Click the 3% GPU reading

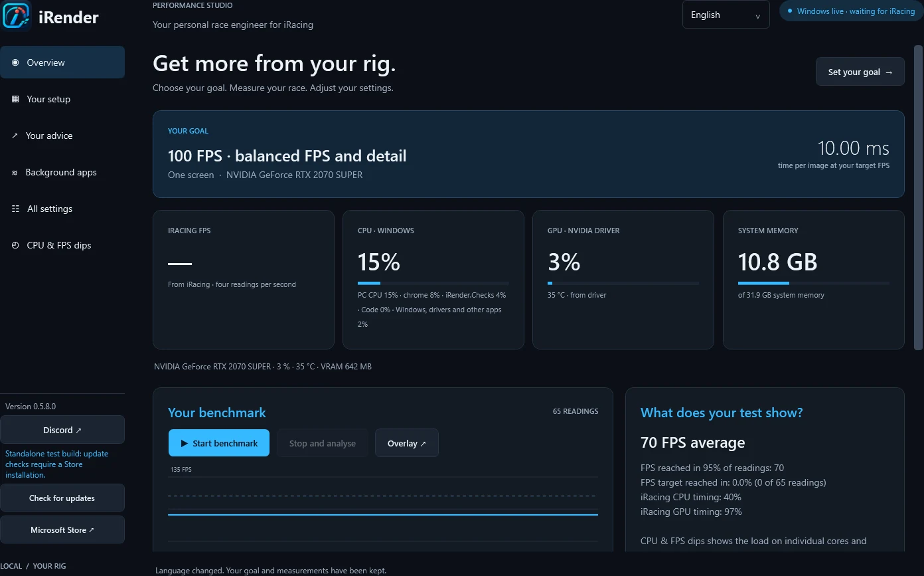pyautogui.click(x=564, y=262)
